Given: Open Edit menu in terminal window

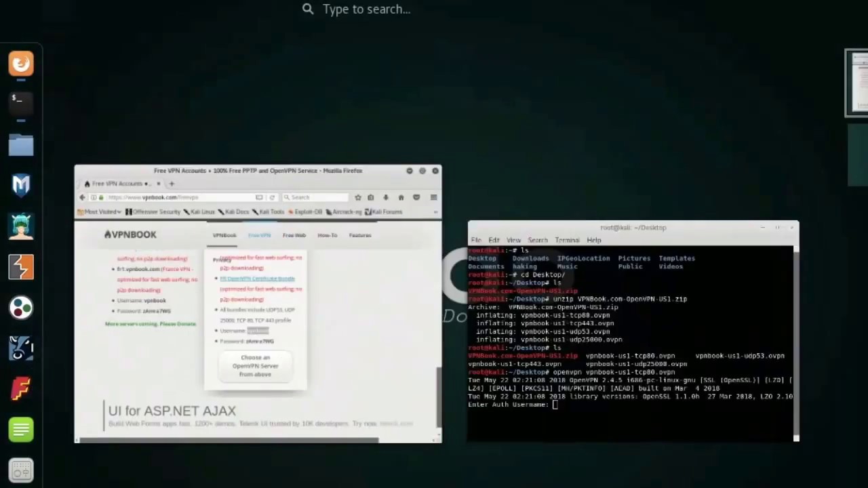Looking at the screenshot, I should click(494, 240).
